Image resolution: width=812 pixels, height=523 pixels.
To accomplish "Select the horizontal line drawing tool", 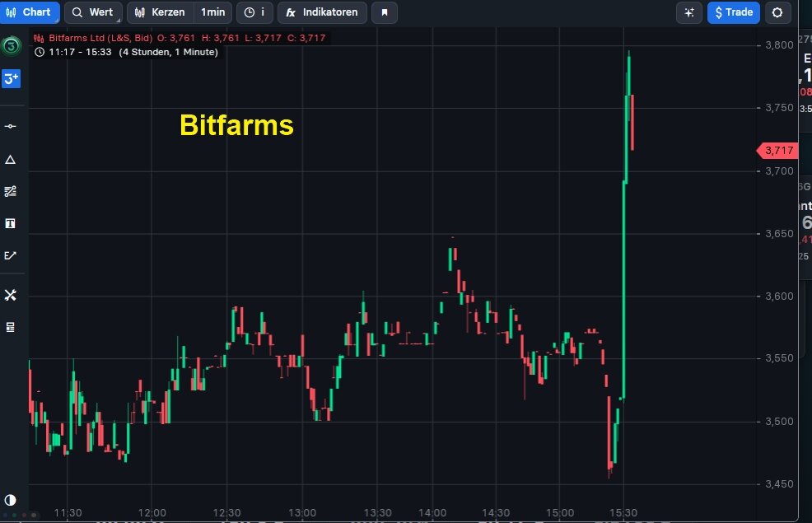I will point(11,126).
